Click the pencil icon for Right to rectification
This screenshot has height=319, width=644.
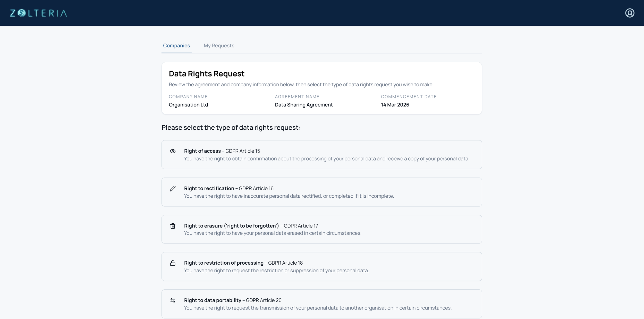tap(173, 189)
